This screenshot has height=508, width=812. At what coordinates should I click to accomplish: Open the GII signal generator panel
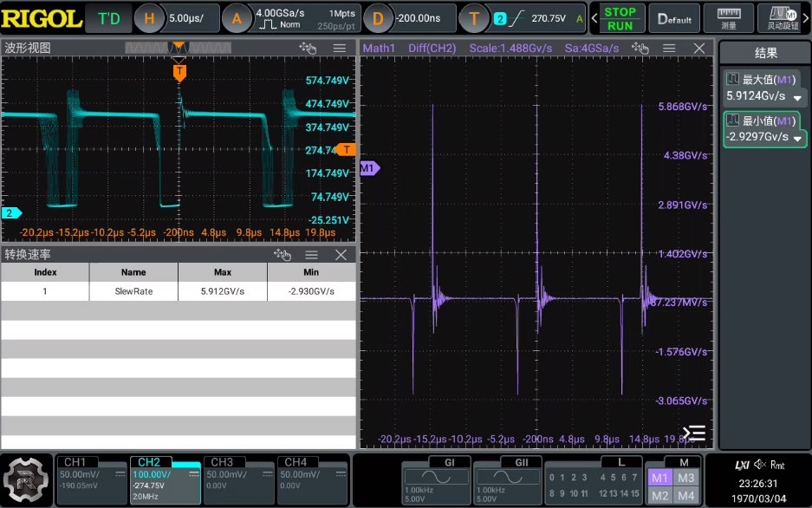(x=508, y=480)
